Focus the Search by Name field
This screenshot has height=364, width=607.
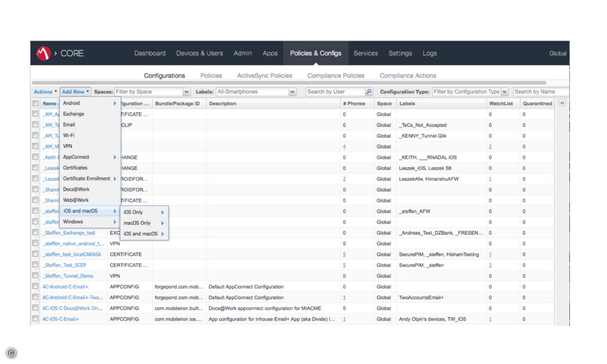[x=541, y=92]
